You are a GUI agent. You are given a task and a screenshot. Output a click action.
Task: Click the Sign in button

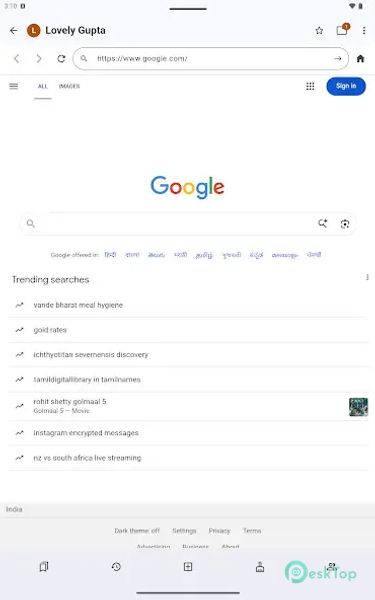point(346,86)
